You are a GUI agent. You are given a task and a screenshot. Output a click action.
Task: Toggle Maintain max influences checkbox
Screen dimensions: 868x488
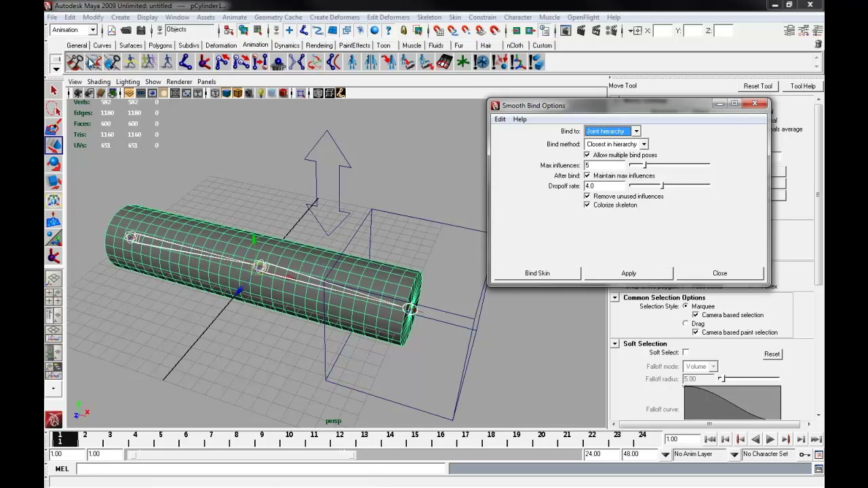click(x=587, y=176)
